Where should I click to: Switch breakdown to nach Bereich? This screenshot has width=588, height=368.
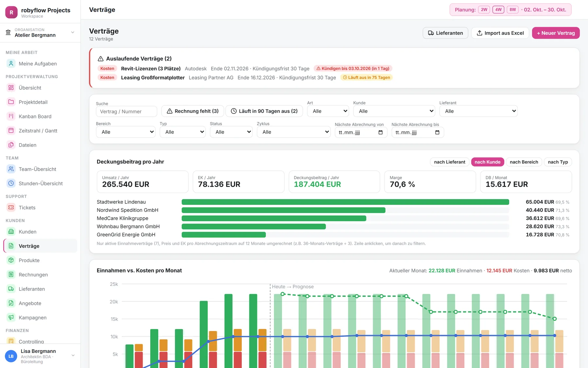coord(524,162)
